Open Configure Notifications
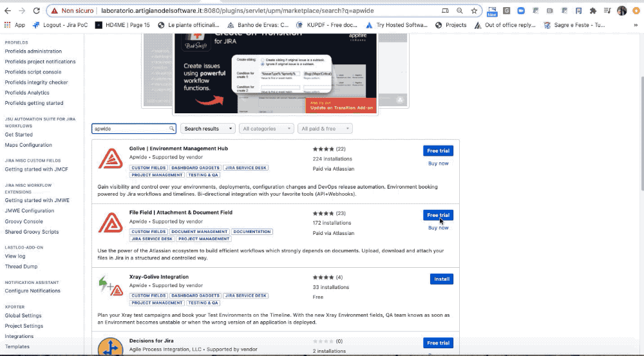The width and height of the screenshot is (644, 356). 32,291
